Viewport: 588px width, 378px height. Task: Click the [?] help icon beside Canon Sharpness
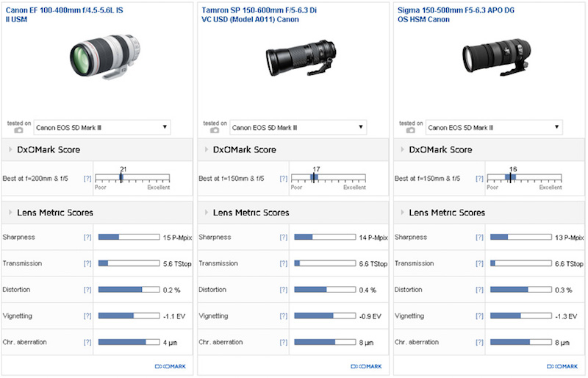point(88,238)
